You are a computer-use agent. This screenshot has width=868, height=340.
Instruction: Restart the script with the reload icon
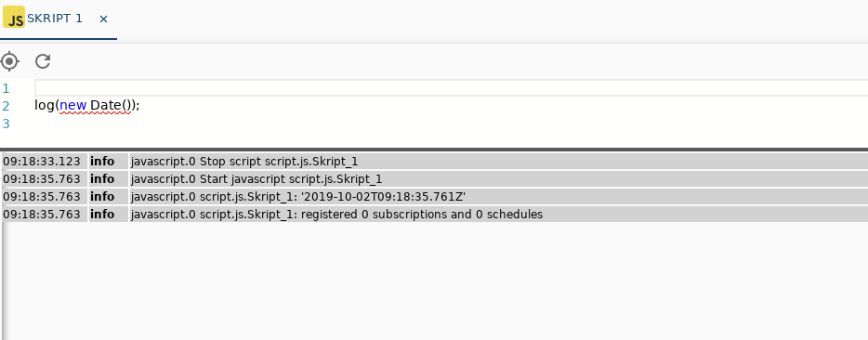pyautogui.click(x=43, y=61)
